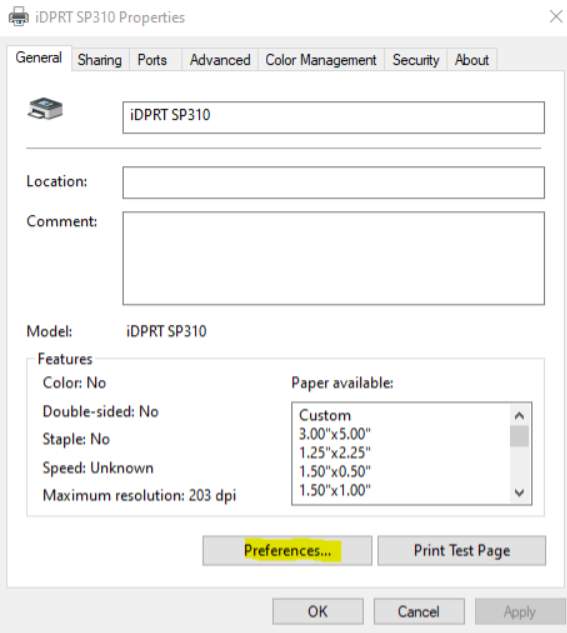567x633 pixels.
Task: Click the Speed: Unknown text
Action: tap(98, 468)
